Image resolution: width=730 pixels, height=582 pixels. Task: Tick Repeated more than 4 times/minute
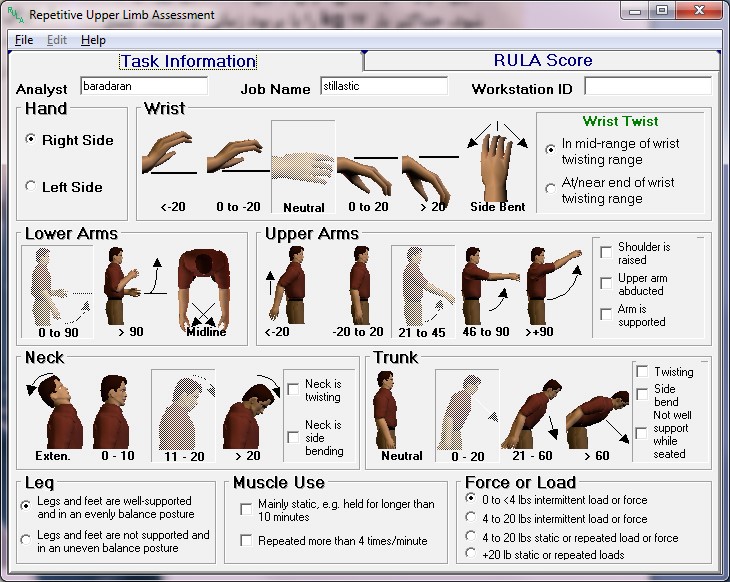(246, 541)
